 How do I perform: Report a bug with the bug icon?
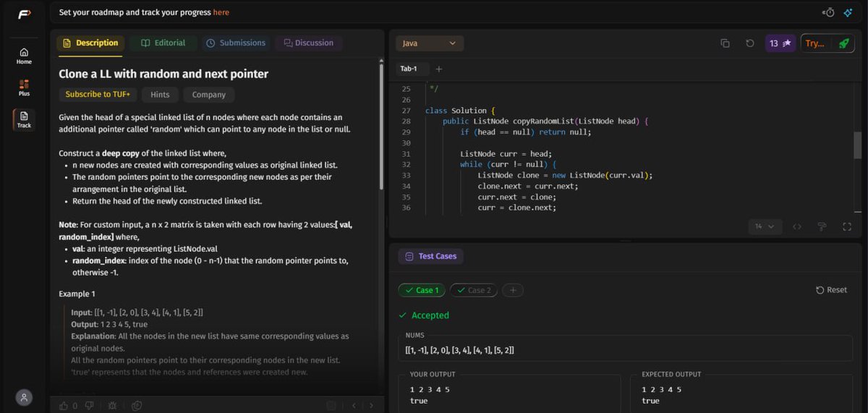coord(112,406)
